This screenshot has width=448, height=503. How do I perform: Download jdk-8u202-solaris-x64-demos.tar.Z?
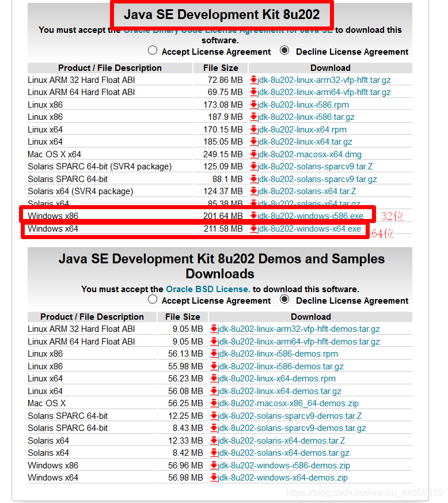pyautogui.click(x=281, y=441)
